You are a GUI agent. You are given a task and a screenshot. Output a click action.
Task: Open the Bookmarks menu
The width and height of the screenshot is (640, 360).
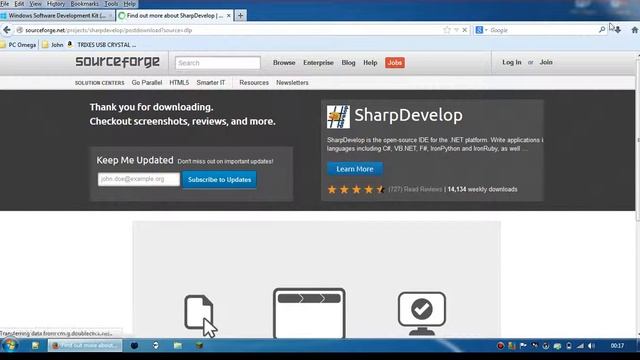tap(84, 4)
